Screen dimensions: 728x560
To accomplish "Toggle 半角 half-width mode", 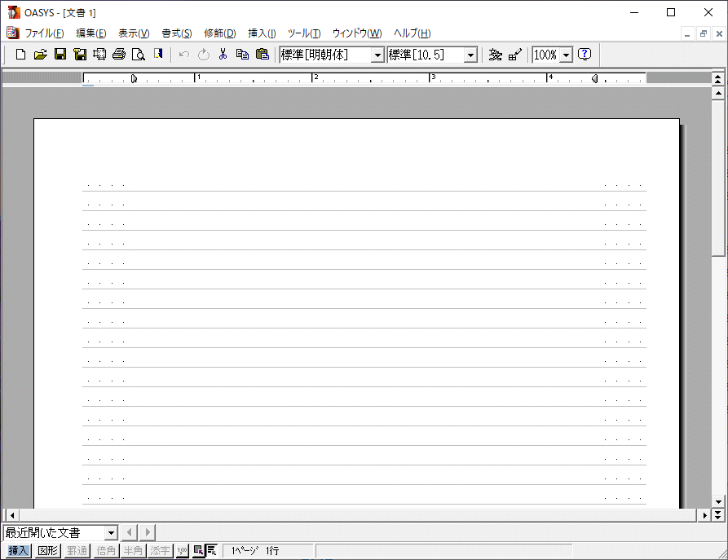I will pos(133,551).
